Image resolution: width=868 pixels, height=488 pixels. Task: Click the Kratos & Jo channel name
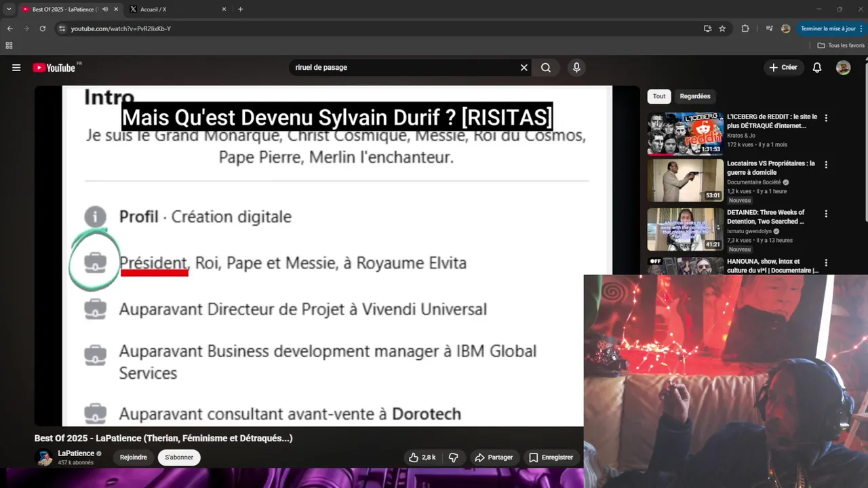pyautogui.click(x=741, y=136)
